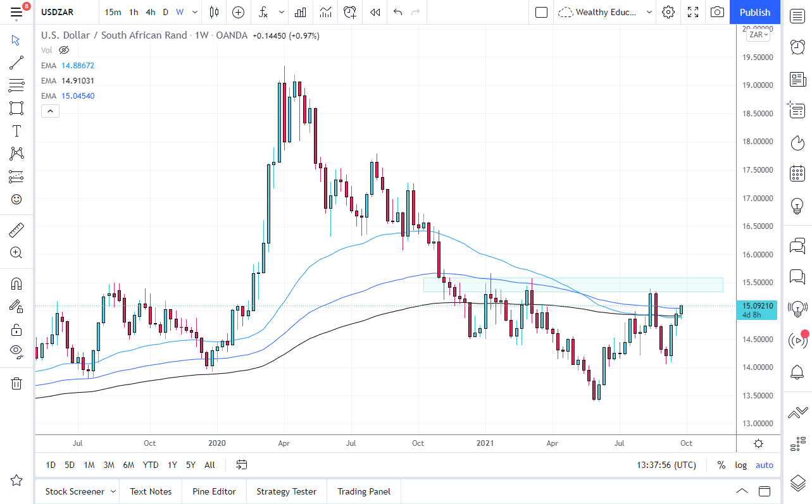Click the Publish button
This screenshot has height=504, width=812.
tap(754, 12)
